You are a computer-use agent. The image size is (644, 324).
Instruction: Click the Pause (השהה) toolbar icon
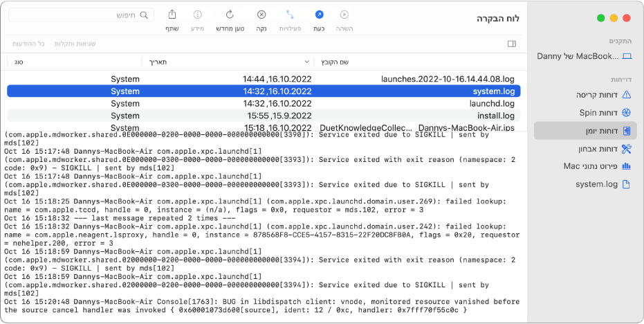click(x=344, y=15)
